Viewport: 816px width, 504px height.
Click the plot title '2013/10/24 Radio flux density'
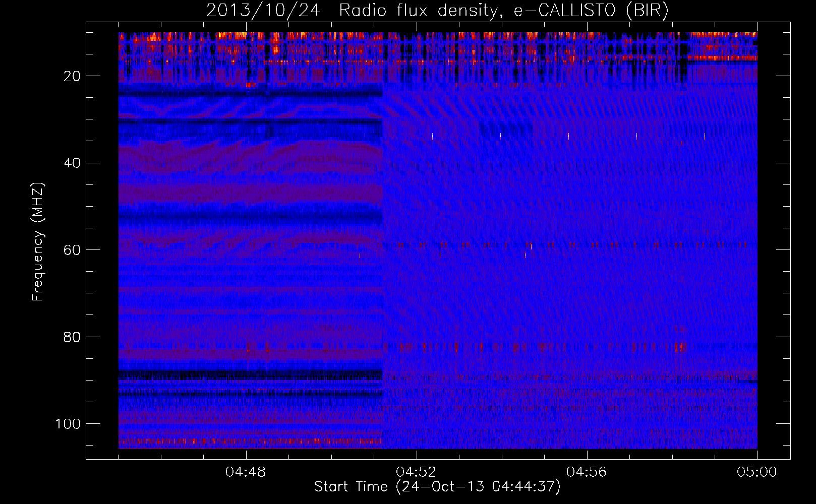pos(437,11)
